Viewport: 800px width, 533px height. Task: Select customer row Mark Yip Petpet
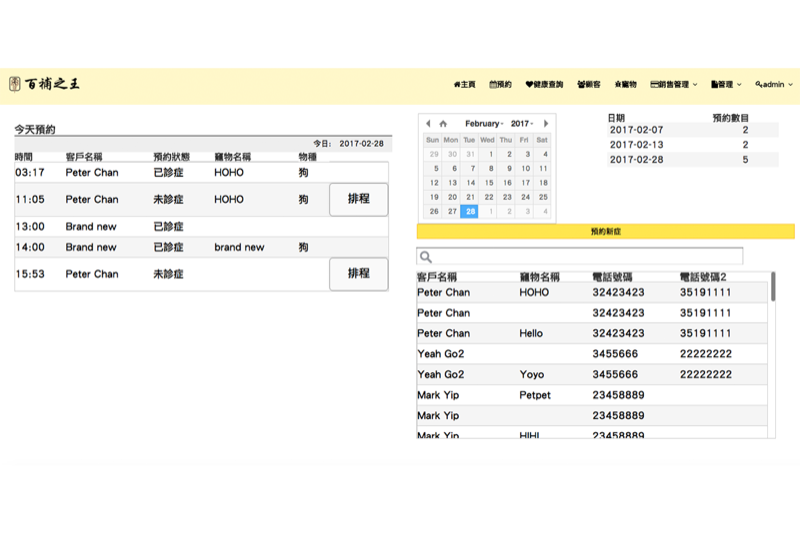click(x=592, y=395)
